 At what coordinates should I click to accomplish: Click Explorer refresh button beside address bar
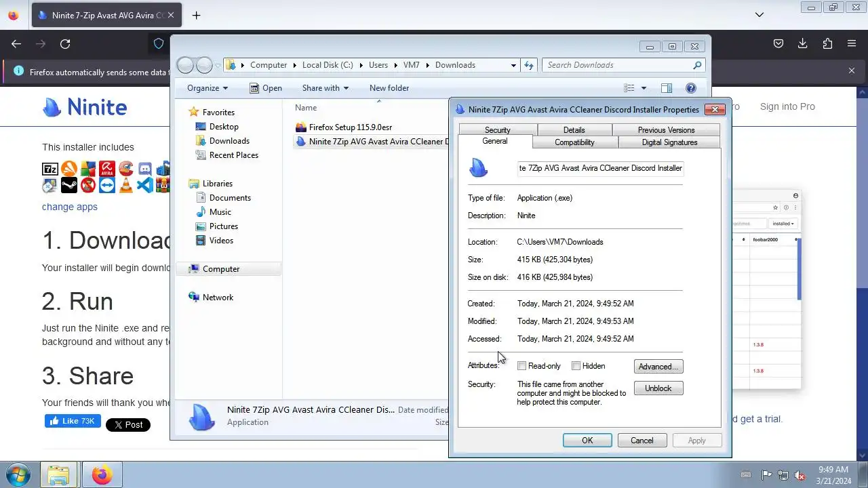pos(529,65)
